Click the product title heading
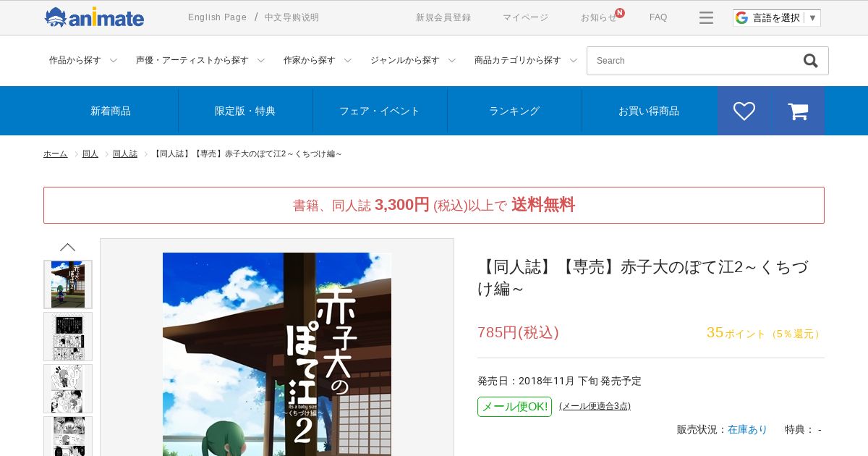868x456 pixels. (x=643, y=277)
